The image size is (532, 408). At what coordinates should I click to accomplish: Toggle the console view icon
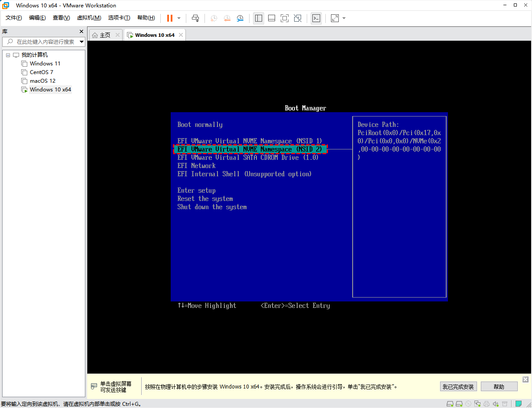(x=316, y=18)
